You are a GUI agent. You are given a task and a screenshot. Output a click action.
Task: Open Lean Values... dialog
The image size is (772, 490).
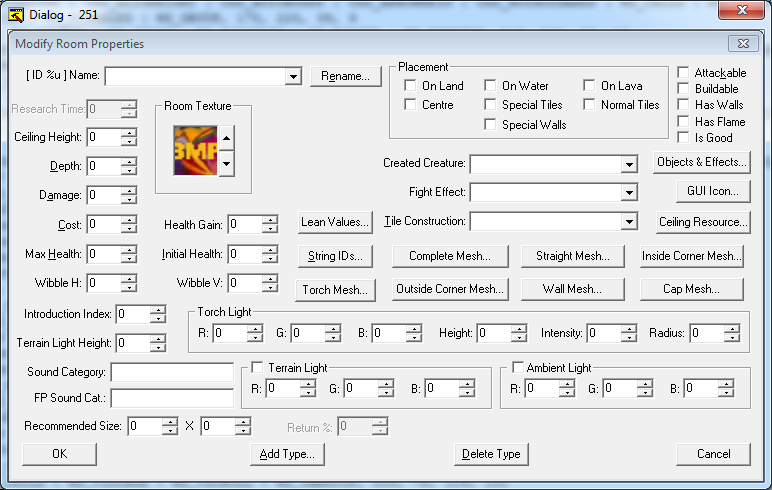click(x=335, y=222)
